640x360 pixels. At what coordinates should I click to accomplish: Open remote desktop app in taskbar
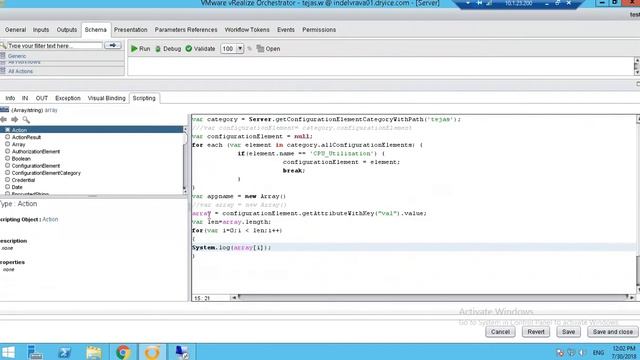(x=182, y=352)
